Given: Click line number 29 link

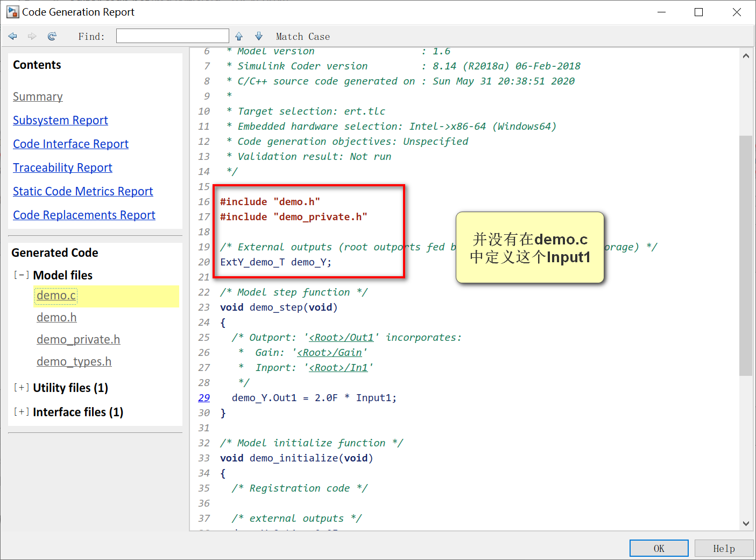Looking at the screenshot, I should click(204, 398).
